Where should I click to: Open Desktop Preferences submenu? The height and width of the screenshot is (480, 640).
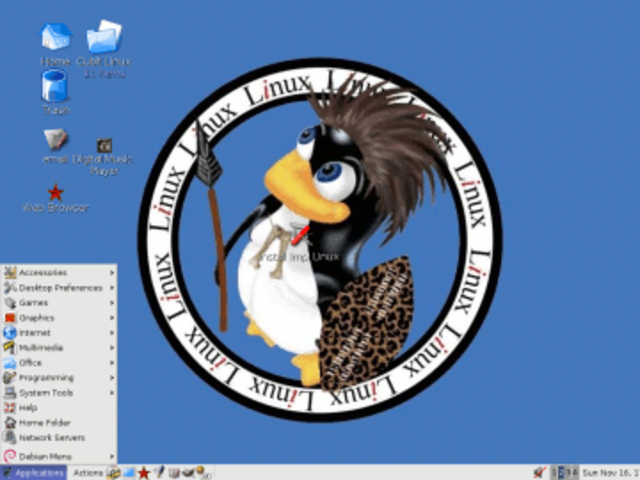[59, 288]
